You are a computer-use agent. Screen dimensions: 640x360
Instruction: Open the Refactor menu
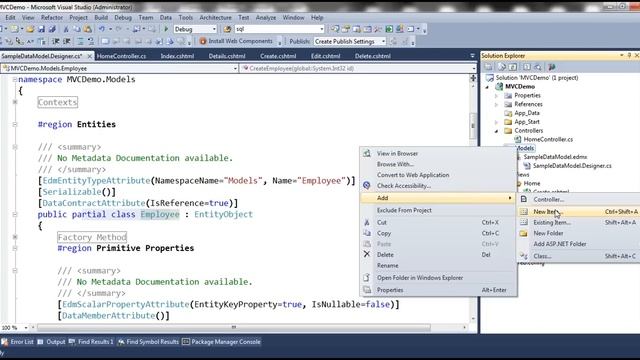(x=52, y=18)
